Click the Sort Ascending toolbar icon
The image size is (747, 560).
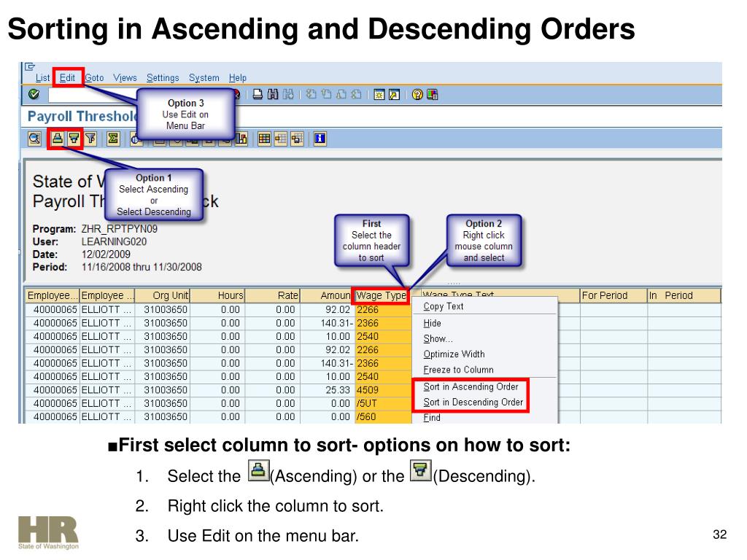click(57, 139)
